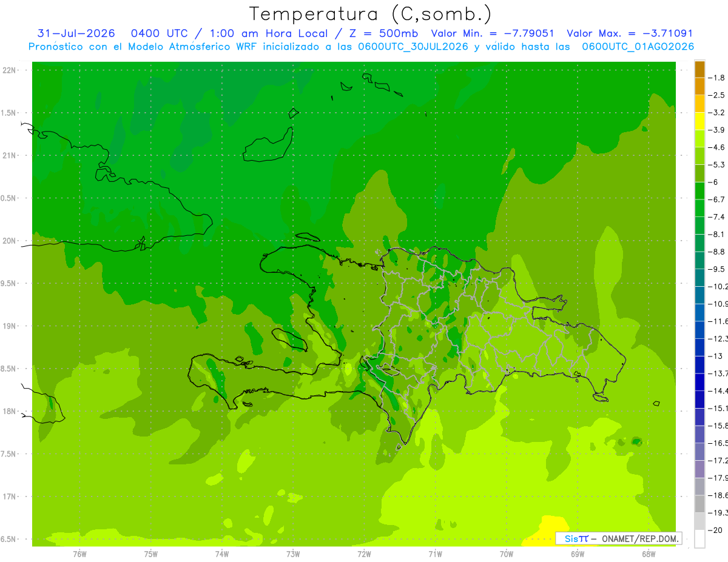The width and height of the screenshot is (728, 562).
Task: Click the '69W' longitude label
Action: pyautogui.click(x=578, y=554)
